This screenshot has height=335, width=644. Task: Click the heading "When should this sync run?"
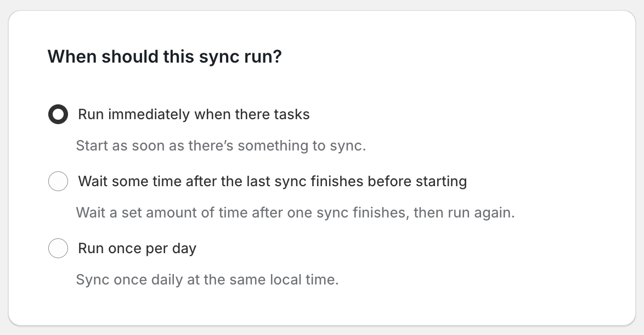[x=165, y=56]
